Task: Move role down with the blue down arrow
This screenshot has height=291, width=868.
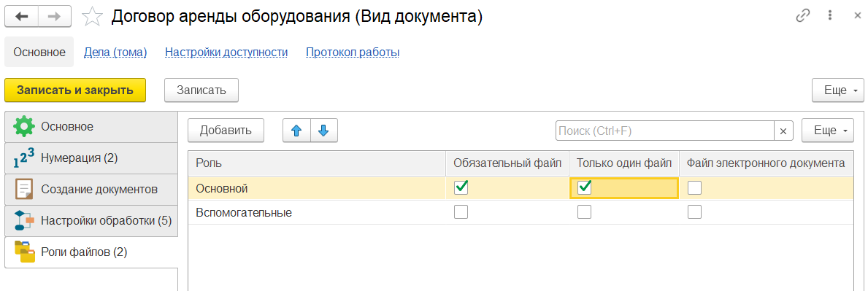Action: 324,131
